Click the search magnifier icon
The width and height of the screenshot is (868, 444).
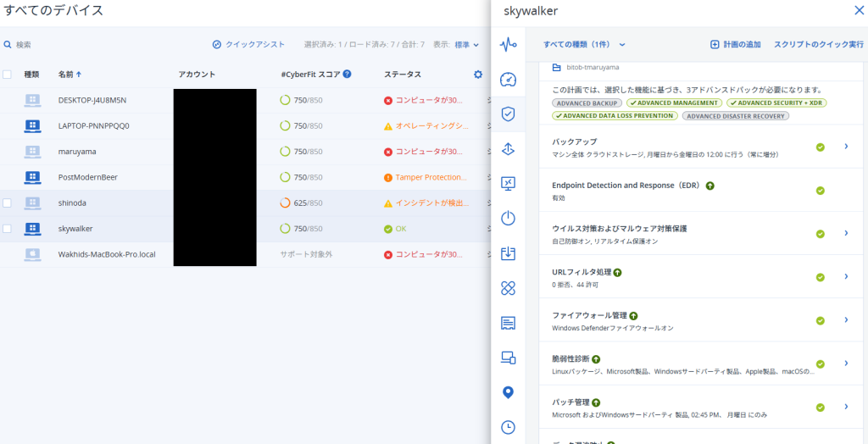point(8,44)
